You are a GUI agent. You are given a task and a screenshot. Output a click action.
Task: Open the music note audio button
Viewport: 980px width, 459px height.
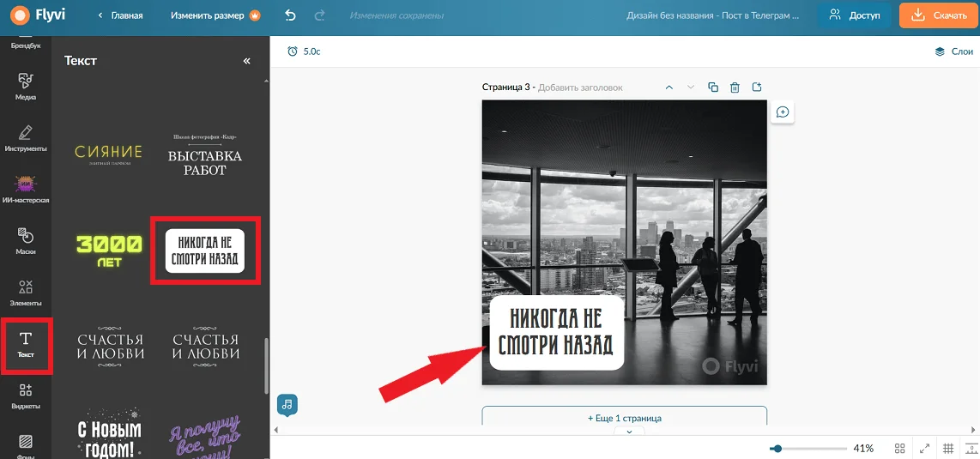pos(287,404)
